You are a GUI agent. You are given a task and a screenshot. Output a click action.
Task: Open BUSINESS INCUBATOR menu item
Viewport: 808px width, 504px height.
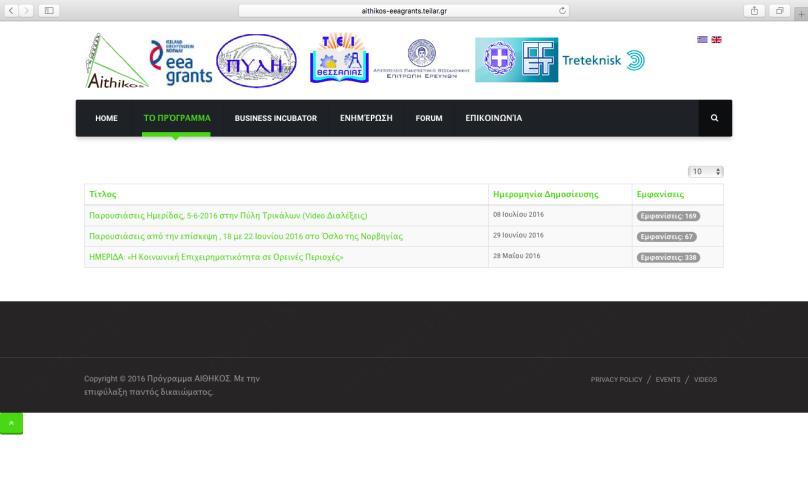pos(276,118)
